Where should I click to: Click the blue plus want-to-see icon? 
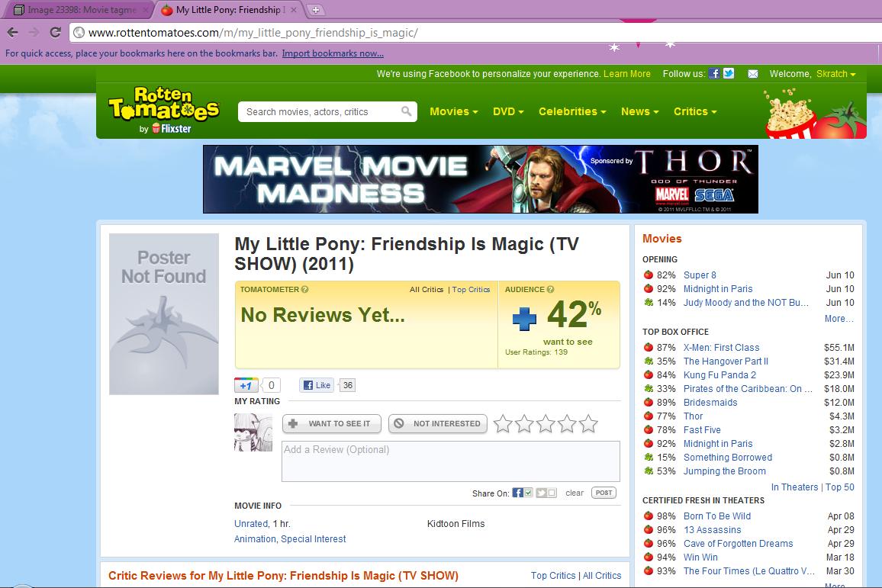click(x=524, y=318)
